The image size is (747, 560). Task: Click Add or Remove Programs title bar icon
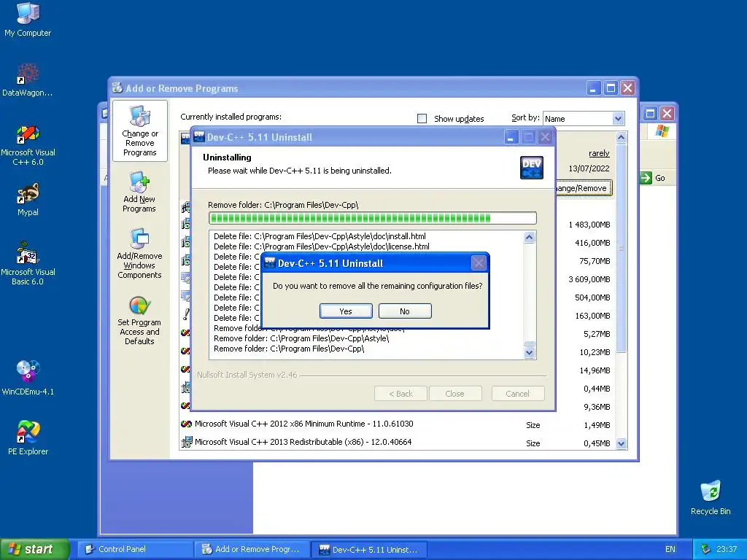[117, 87]
